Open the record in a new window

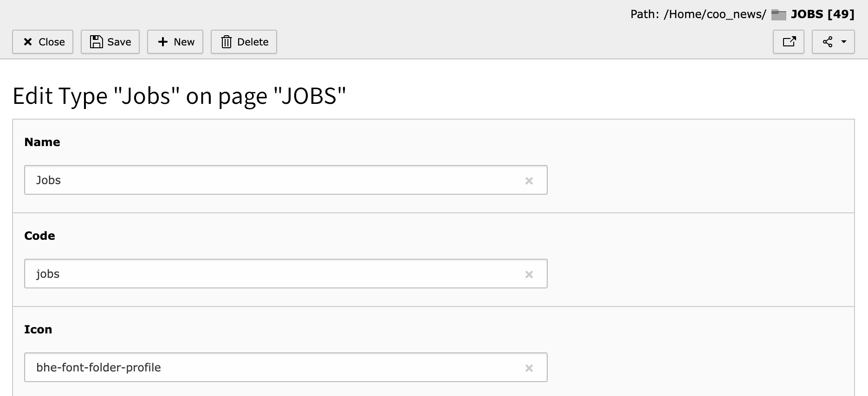788,42
